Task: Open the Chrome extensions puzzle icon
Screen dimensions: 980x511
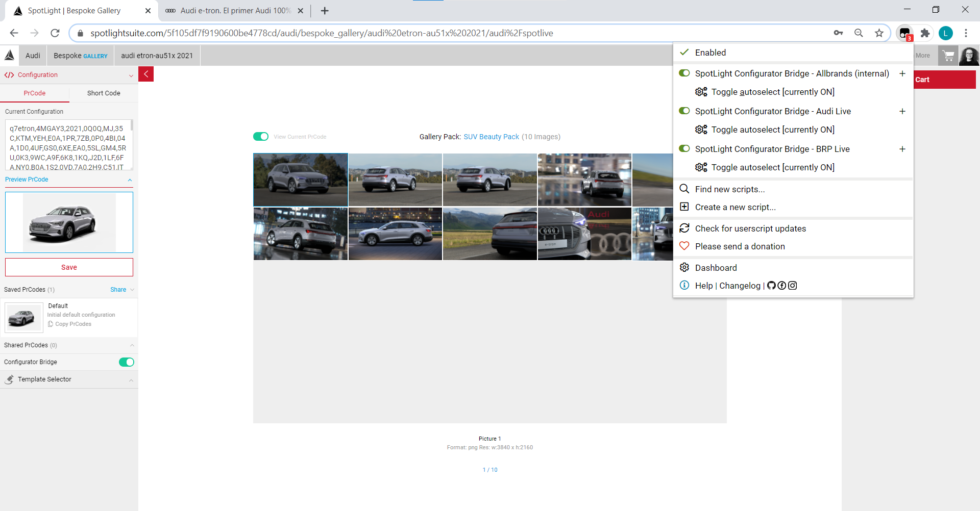Action: (925, 33)
